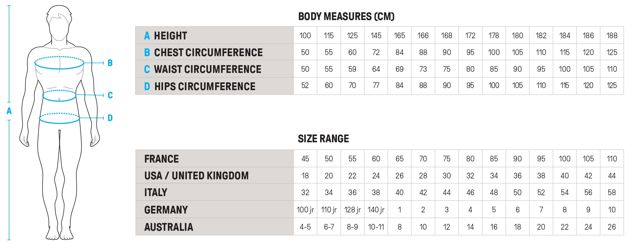Image resolution: width=644 pixels, height=248 pixels.
Task: Select the Hips Circumference row label
Action: [205, 86]
